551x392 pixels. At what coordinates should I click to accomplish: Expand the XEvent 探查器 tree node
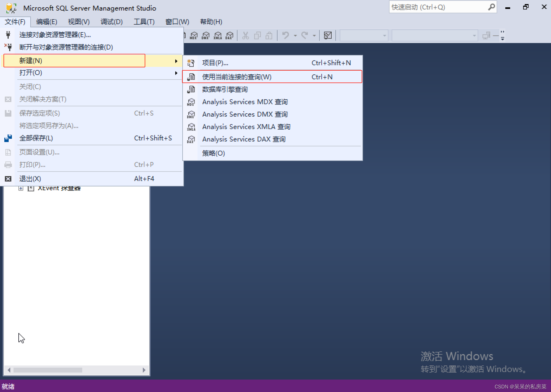point(21,188)
